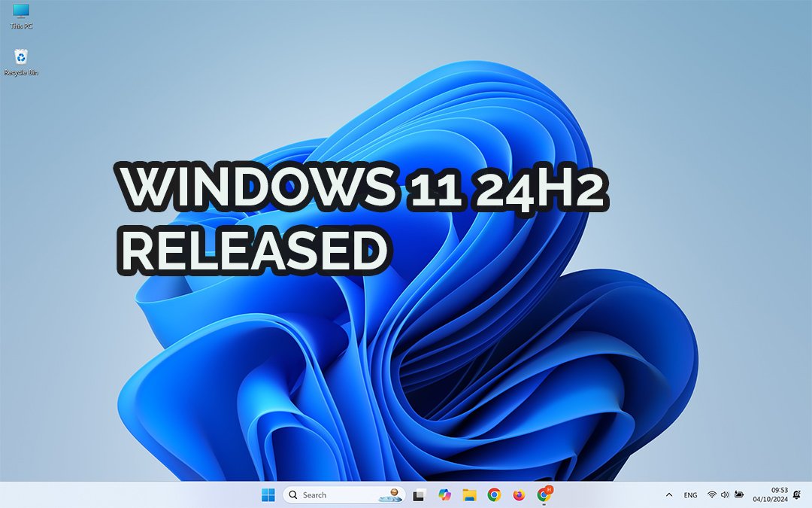This screenshot has height=508, width=812.
Task: Open the ENG input language switcher
Action: (x=690, y=495)
